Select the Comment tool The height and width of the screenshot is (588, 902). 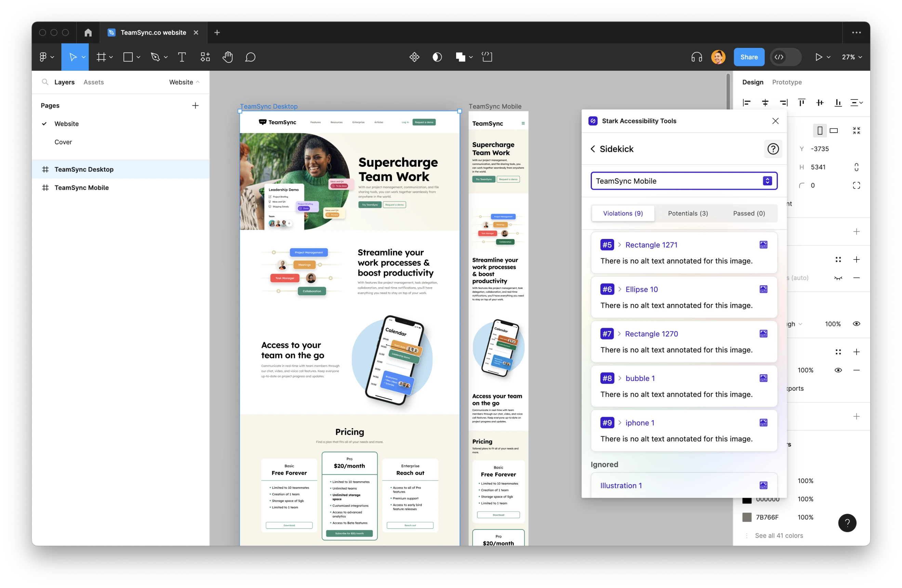250,57
